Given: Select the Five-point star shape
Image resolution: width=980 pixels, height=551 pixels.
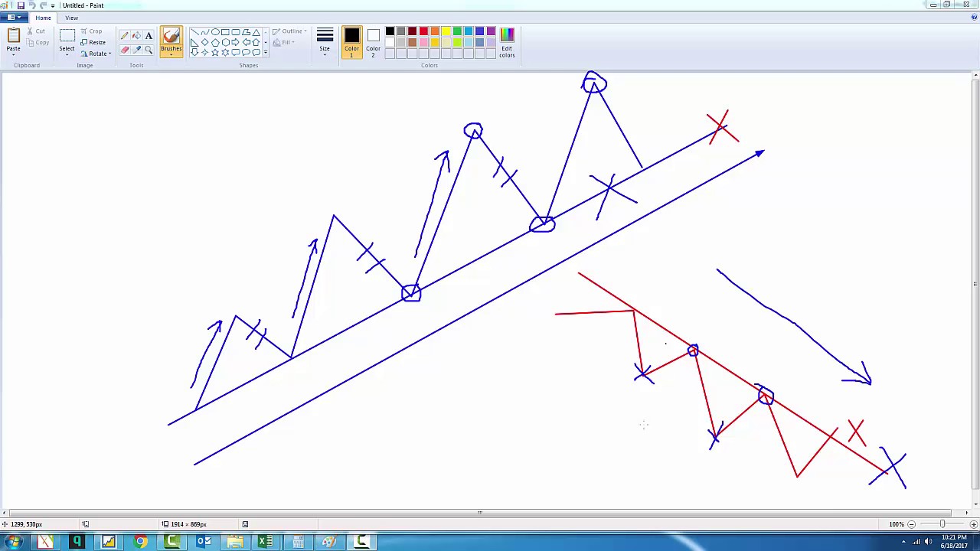Looking at the screenshot, I should [x=215, y=52].
